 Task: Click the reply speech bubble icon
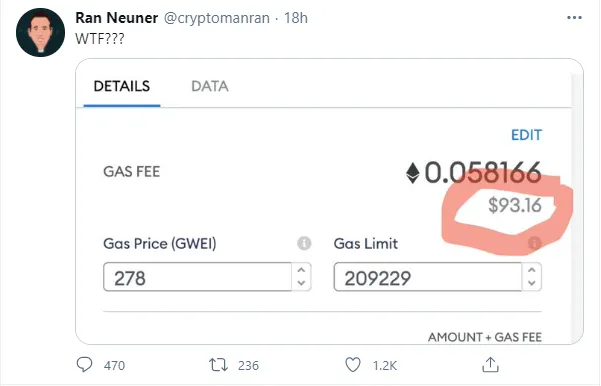click(x=84, y=365)
